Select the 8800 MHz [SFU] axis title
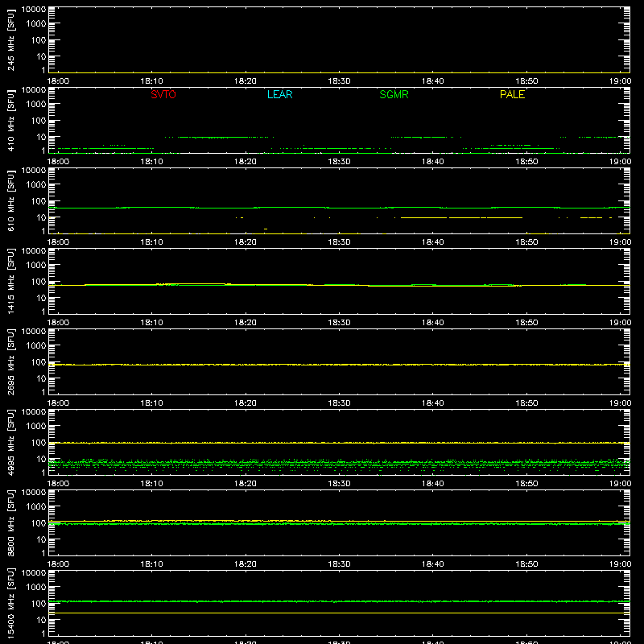 click(10, 523)
